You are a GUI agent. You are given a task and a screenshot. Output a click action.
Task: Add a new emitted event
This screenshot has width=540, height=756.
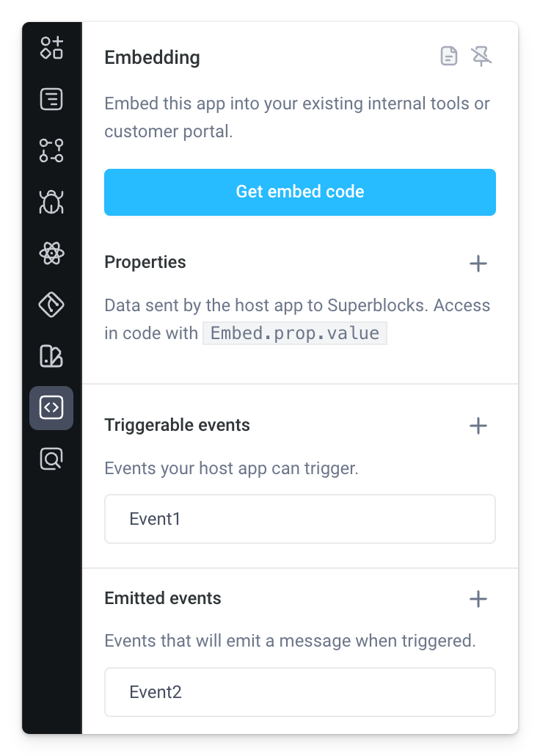[478, 599]
